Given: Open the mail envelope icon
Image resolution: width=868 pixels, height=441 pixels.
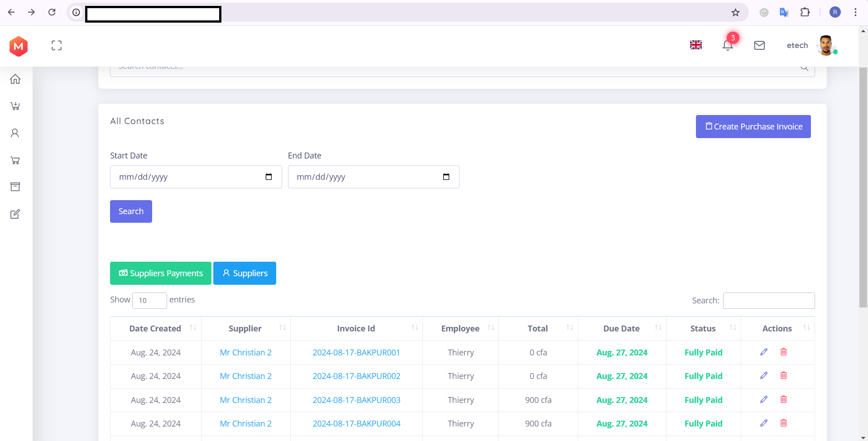Looking at the screenshot, I should coord(759,45).
